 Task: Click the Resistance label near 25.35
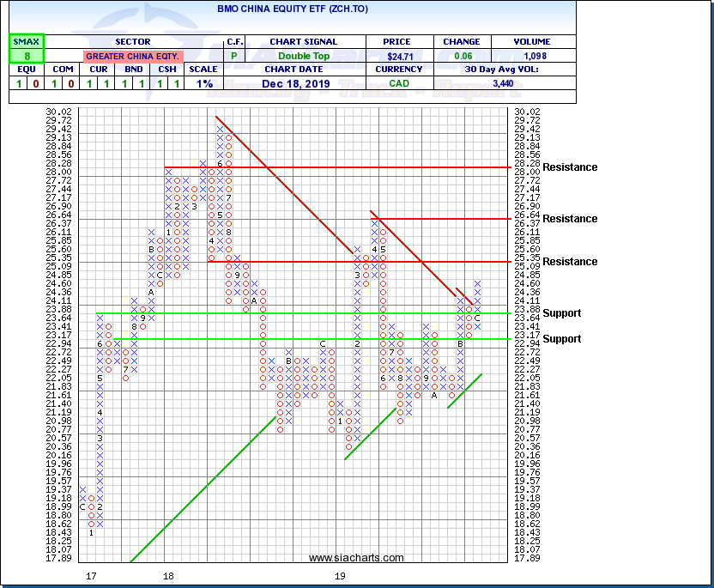(x=570, y=262)
